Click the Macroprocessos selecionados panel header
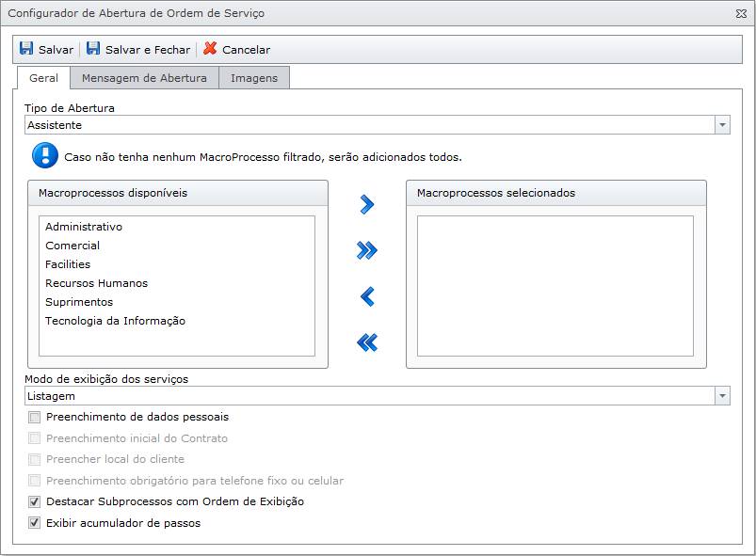756x556 pixels. tap(556, 193)
